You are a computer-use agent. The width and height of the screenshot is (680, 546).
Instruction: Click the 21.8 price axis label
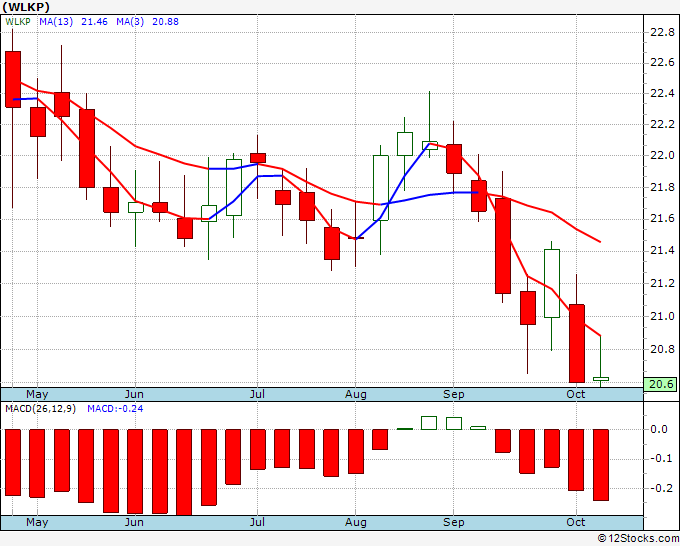662,187
